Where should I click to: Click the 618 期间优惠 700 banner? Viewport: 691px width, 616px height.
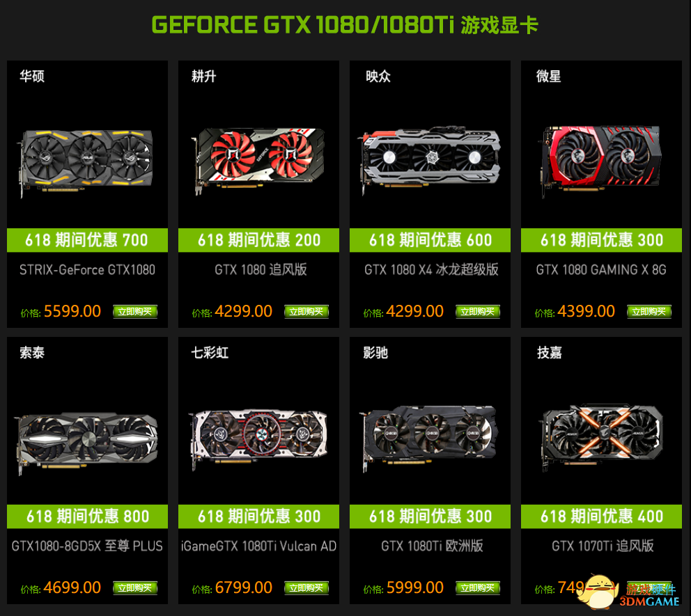87,240
